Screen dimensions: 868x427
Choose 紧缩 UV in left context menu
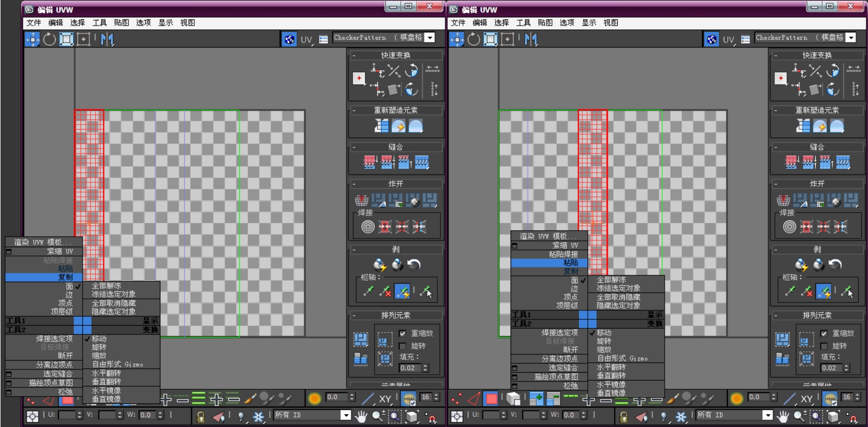[x=44, y=251]
